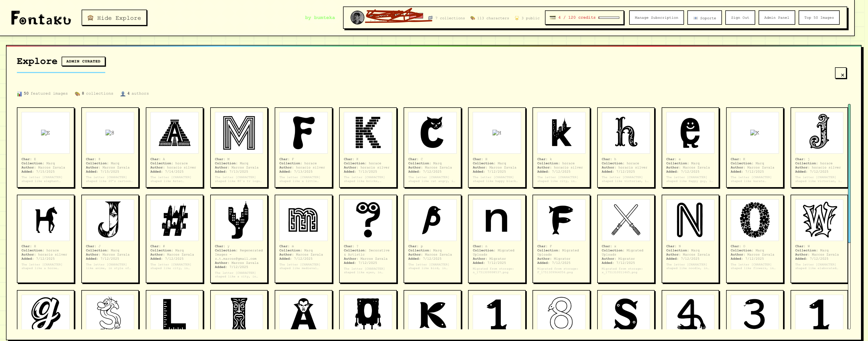Open the noodle letter N thumbnail
Image resolution: width=868 pixels, height=341 pixels.
coord(690,220)
